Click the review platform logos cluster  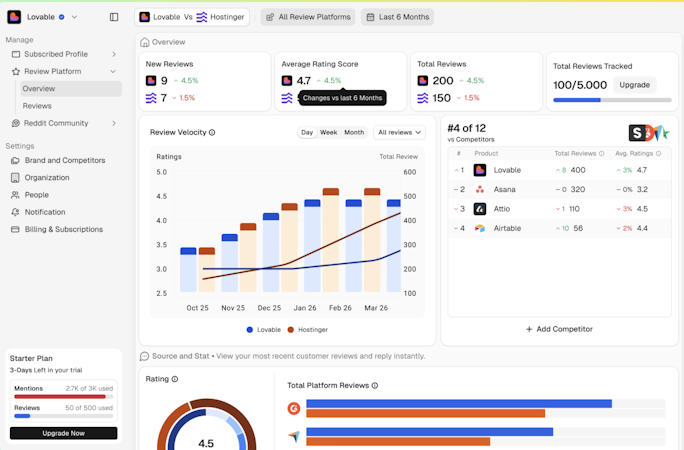click(x=649, y=133)
